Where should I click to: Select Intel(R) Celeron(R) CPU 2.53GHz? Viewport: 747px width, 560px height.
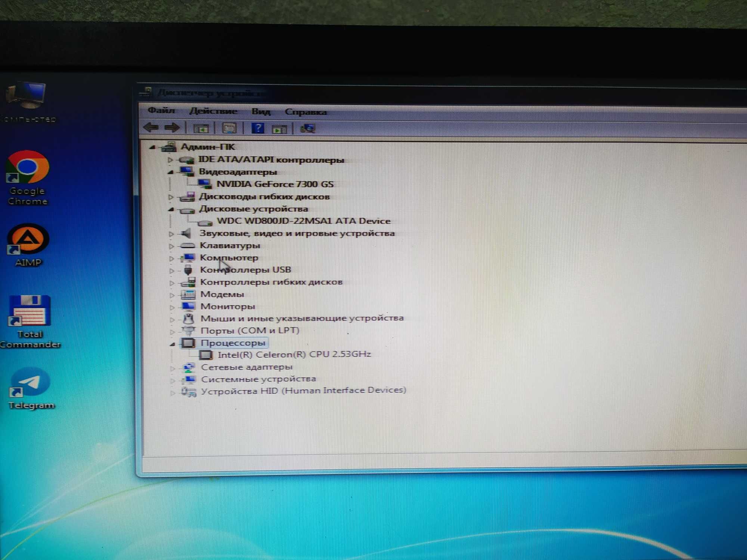[294, 354]
